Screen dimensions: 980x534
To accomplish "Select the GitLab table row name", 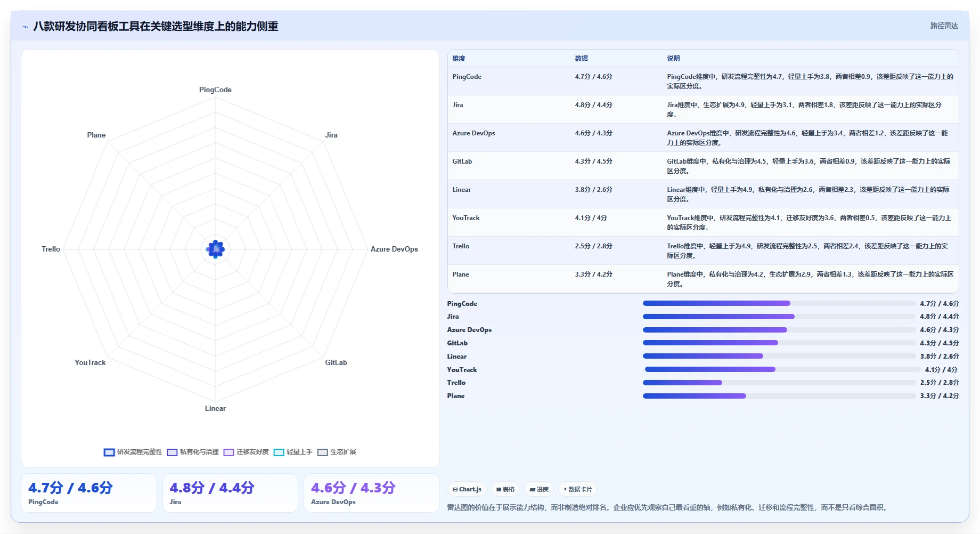I will click(462, 161).
